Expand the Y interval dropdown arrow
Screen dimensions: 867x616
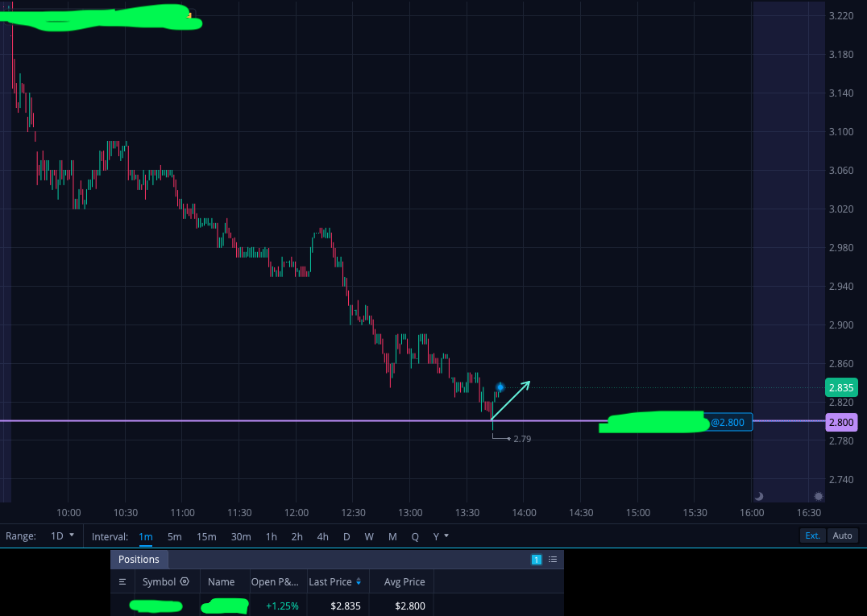[446, 536]
